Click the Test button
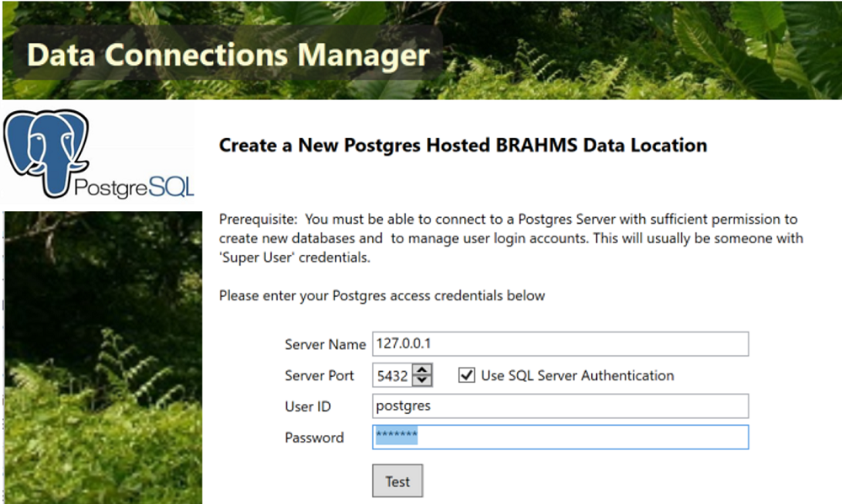The width and height of the screenshot is (842, 504). [397, 481]
